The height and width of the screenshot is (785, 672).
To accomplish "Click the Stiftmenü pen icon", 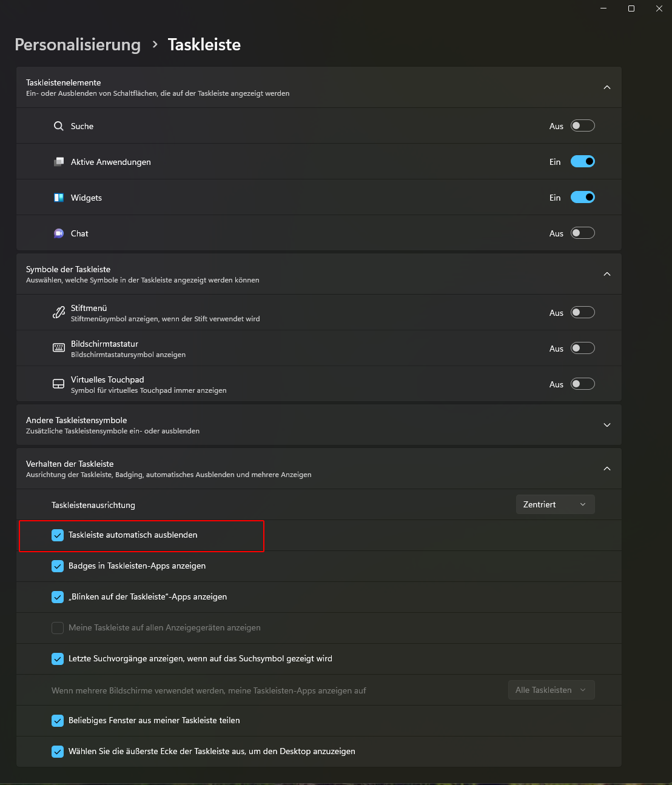I will 59,313.
